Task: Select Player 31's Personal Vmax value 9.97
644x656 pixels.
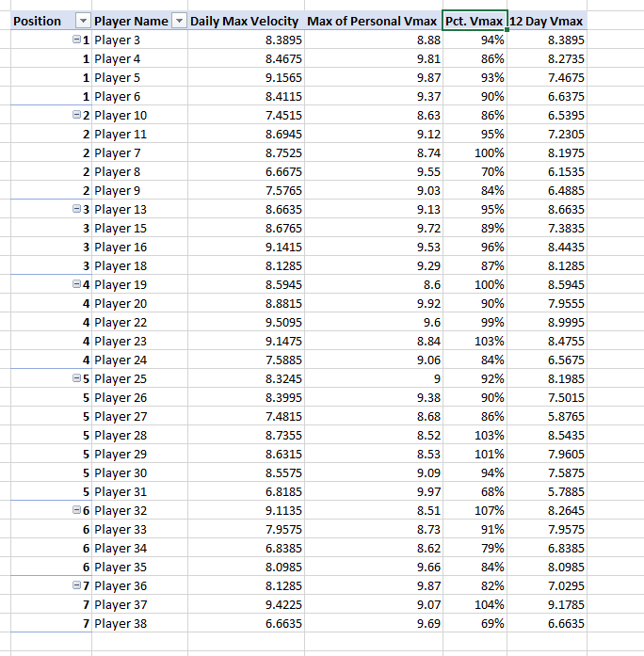Action: coord(372,491)
